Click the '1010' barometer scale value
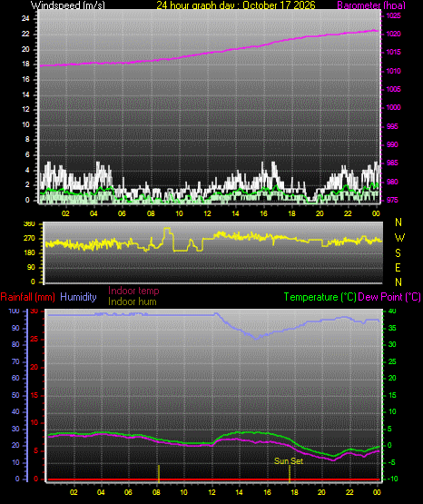 (393, 71)
